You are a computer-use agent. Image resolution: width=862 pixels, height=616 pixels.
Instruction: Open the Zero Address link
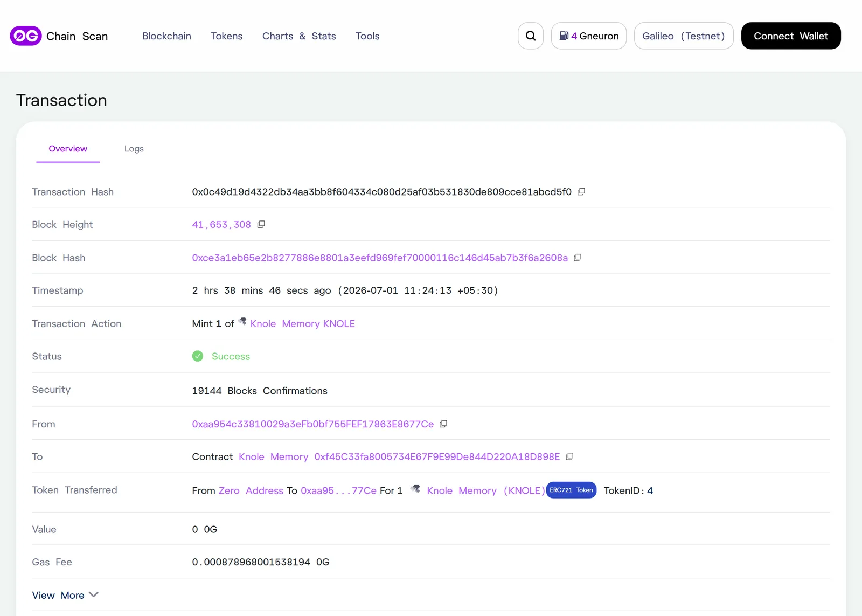click(x=251, y=490)
